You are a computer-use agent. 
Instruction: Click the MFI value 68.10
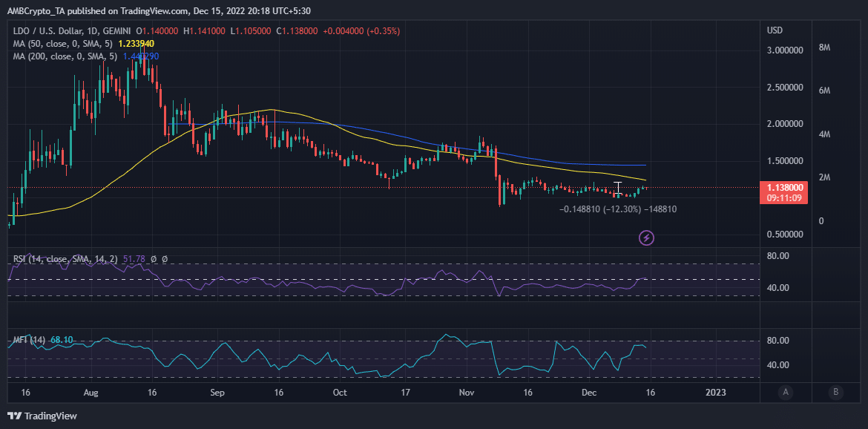click(x=61, y=340)
